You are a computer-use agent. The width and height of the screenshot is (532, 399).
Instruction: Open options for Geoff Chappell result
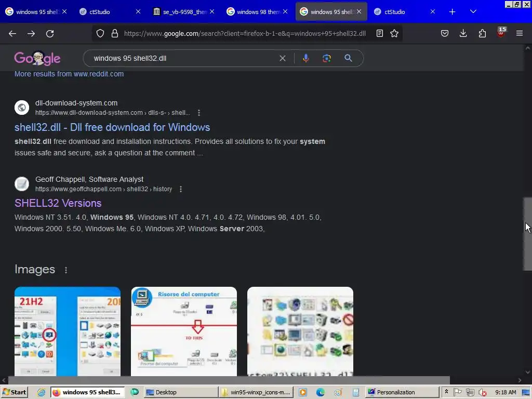pos(181,189)
